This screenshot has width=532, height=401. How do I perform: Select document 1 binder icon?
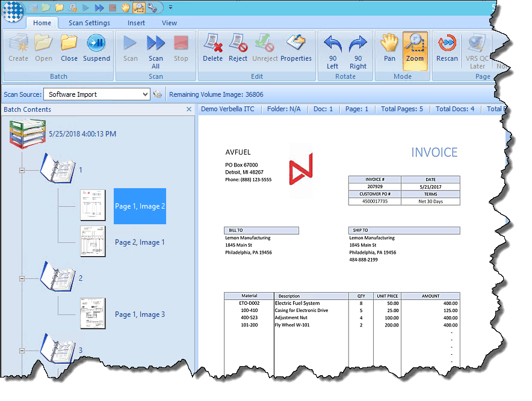[58, 168]
